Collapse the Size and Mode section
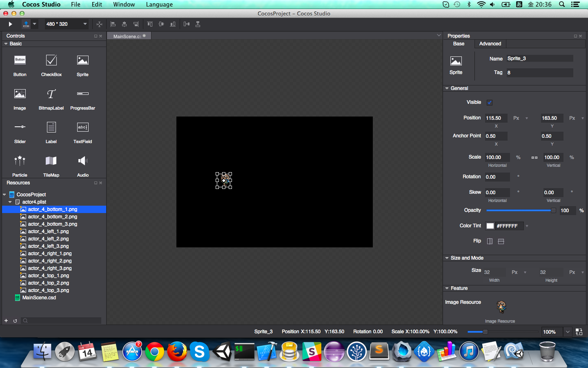This screenshot has height=368, width=588. pyautogui.click(x=447, y=258)
